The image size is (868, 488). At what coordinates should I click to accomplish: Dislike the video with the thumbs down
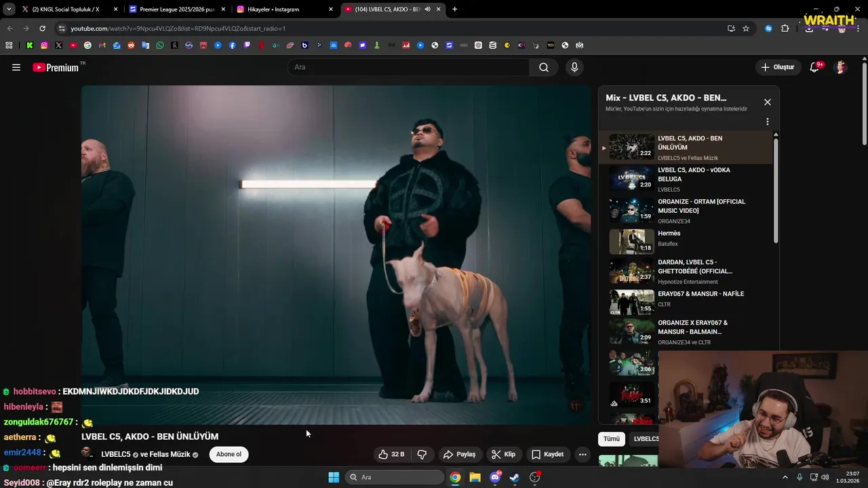(422, 454)
